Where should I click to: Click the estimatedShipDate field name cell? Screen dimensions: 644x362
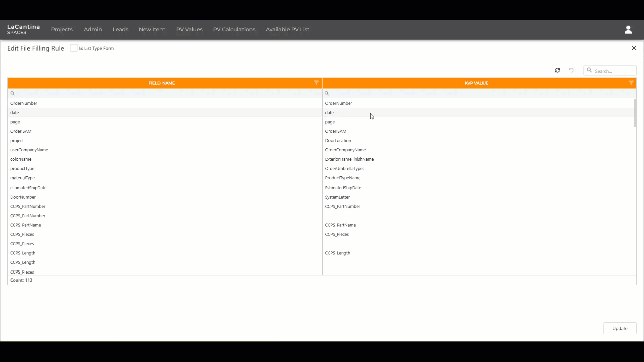point(165,188)
